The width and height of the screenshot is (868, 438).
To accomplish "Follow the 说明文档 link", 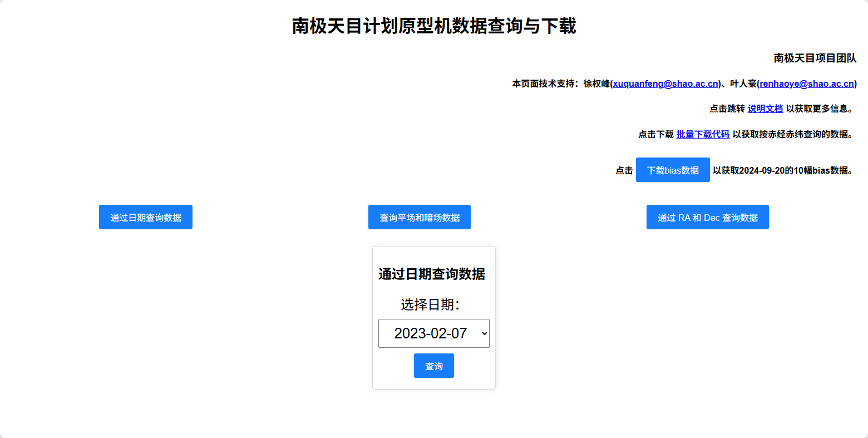I will [765, 109].
